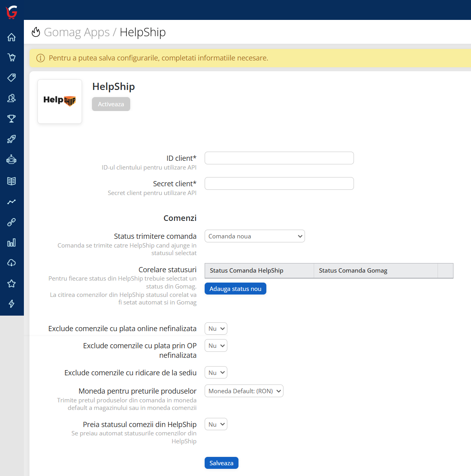The height and width of the screenshot is (476, 471).
Task: Open the rocket marketing icon
Action: tap(12, 139)
